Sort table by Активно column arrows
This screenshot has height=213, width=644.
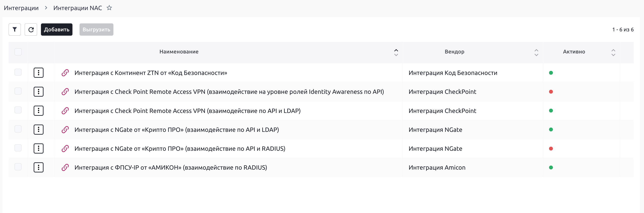point(613,52)
